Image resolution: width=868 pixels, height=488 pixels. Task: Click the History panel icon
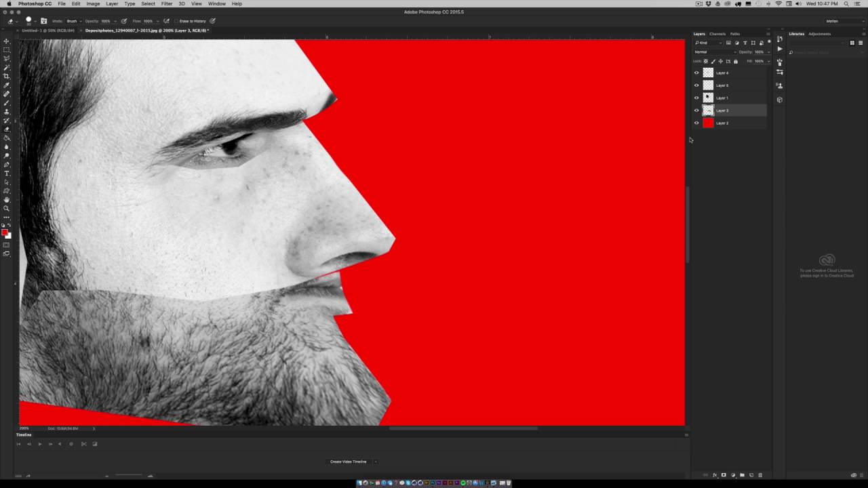coord(780,39)
